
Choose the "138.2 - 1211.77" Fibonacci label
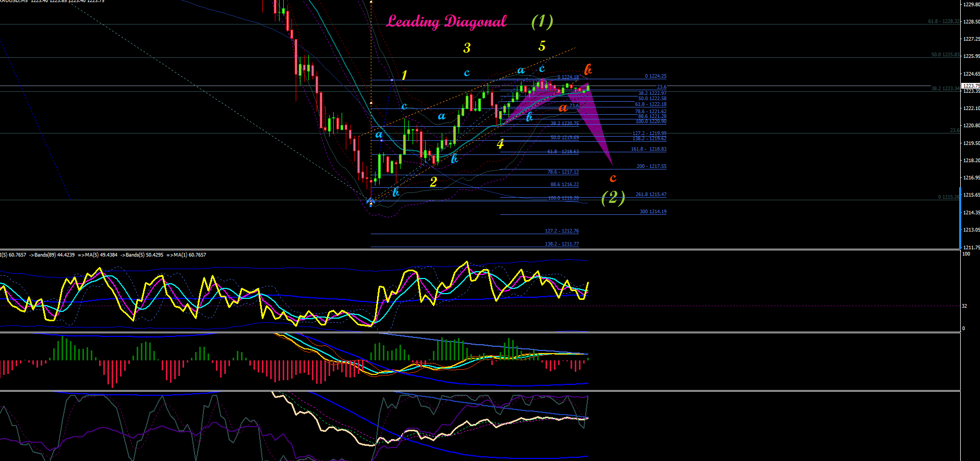562,244
